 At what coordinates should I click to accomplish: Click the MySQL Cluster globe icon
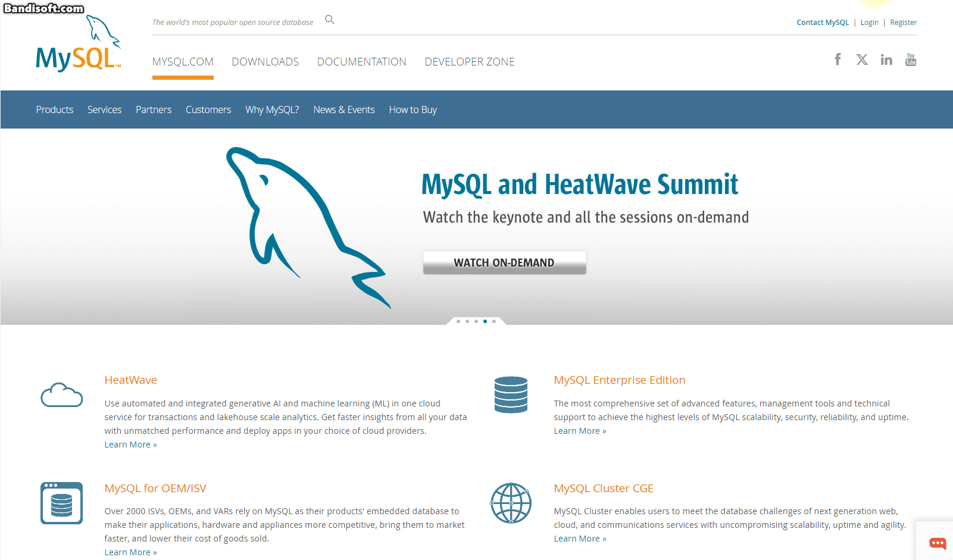511,503
